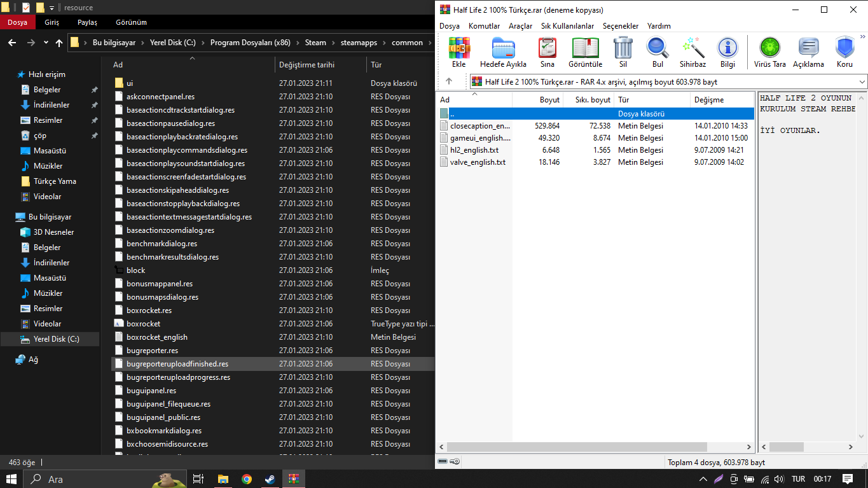Click the volume icon in system tray
868x488 pixels.
point(779,479)
